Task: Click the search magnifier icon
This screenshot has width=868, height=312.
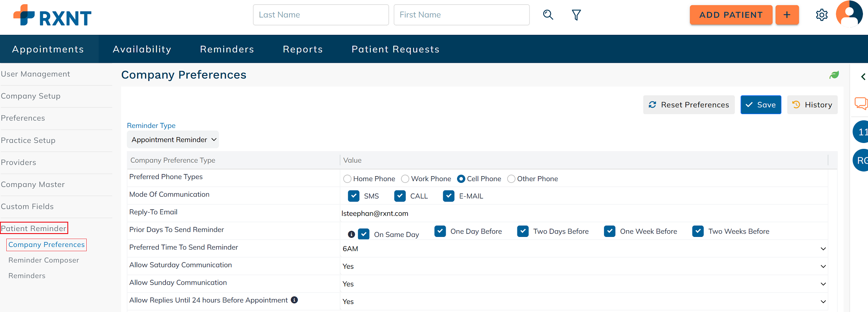Action: click(548, 15)
